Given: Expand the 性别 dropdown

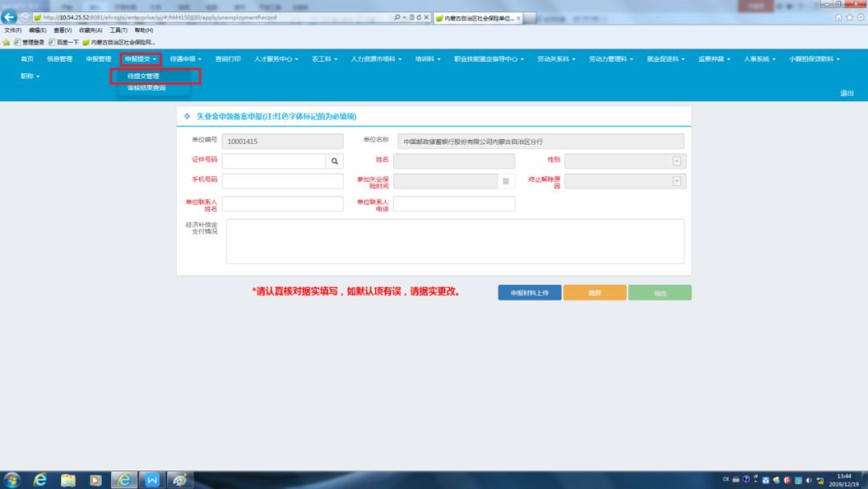Looking at the screenshot, I should (676, 161).
